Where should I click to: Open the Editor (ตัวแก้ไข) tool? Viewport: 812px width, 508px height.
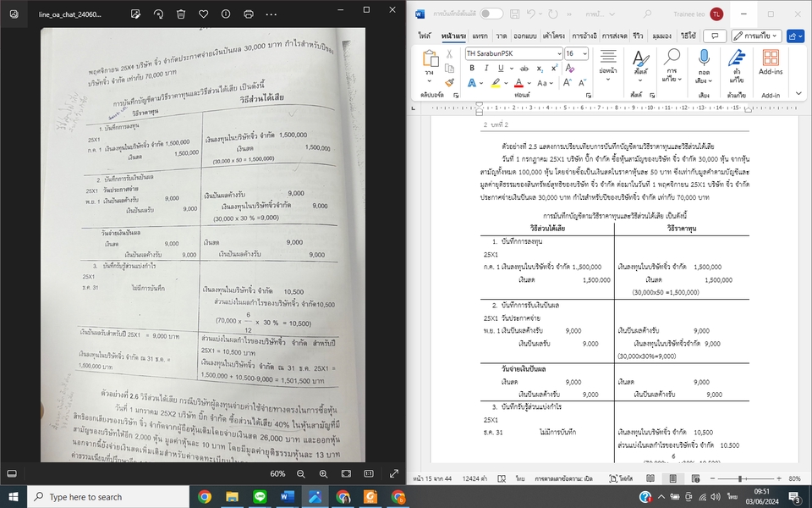click(x=736, y=66)
